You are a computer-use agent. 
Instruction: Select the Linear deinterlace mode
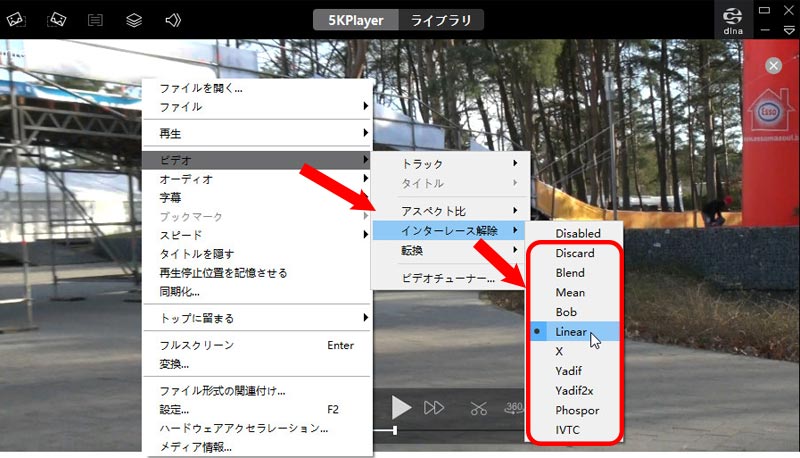click(573, 331)
